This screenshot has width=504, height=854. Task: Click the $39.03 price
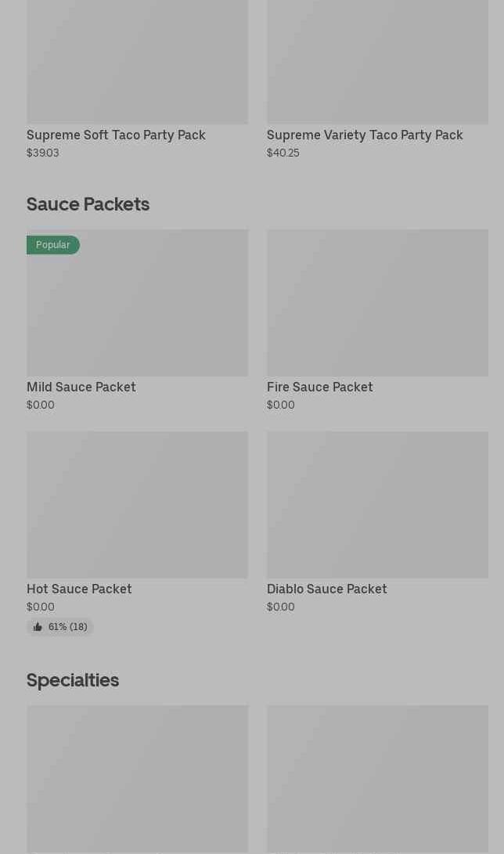point(43,153)
